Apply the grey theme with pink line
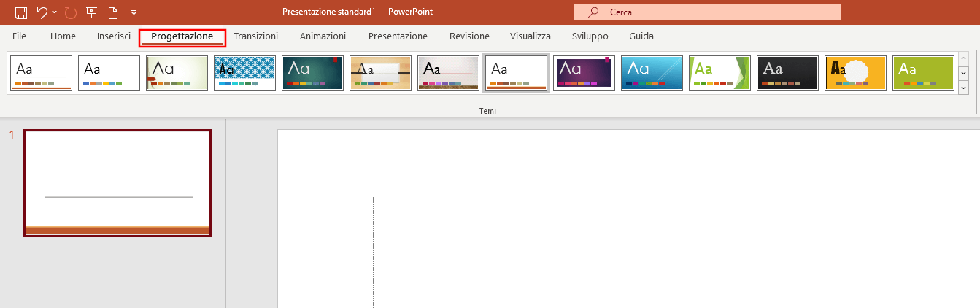The image size is (980, 308). 449,73
